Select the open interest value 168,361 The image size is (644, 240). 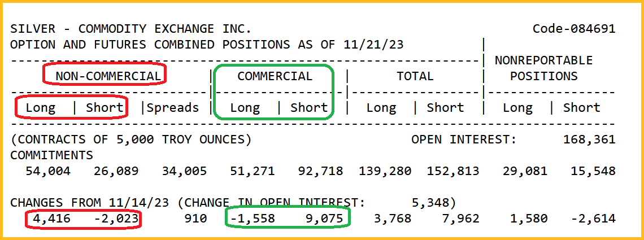coord(589,139)
